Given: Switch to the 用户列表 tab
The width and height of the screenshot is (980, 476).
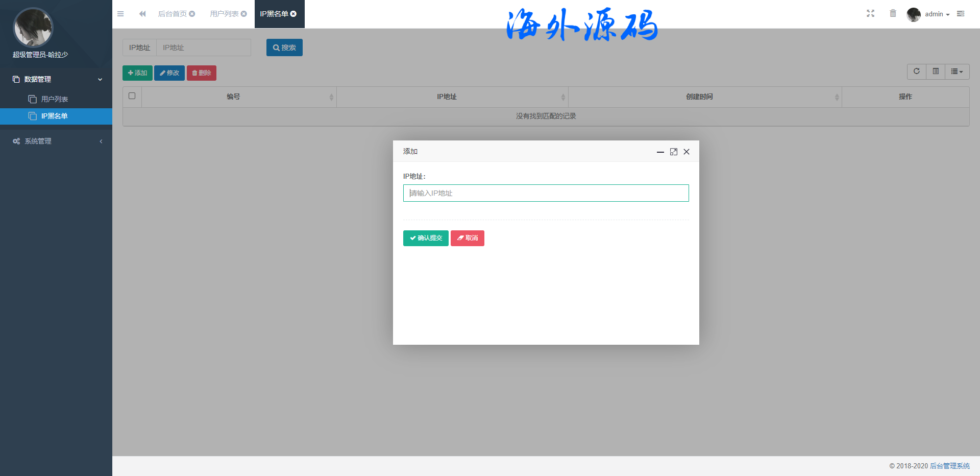Looking at the screenshot, I should tap(224, 14).
